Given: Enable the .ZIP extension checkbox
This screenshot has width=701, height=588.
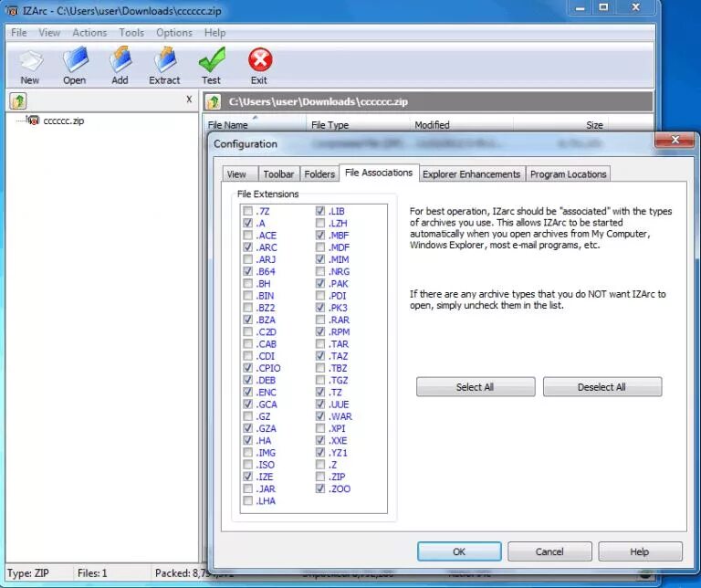Looking at the screenshot, I should tap(320, 477).
